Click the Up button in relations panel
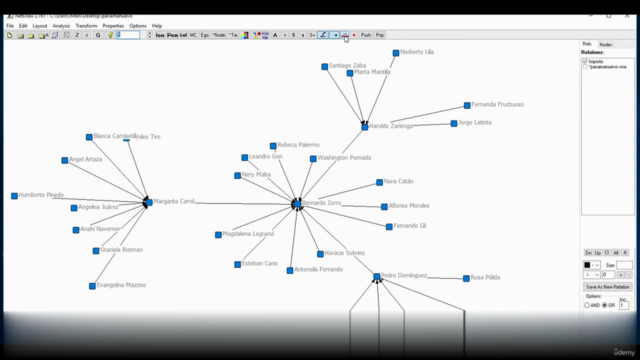The height and width of the screenshot is (360, 640). (x=598, y=253)
